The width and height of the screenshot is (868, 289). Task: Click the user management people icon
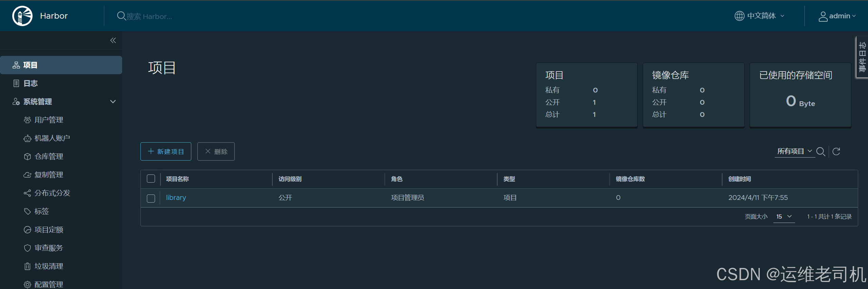click(x=27, y=120)
